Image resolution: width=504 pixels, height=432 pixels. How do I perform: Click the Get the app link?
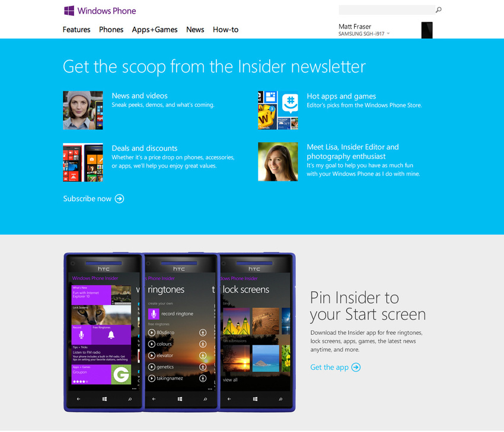point(330,367)
